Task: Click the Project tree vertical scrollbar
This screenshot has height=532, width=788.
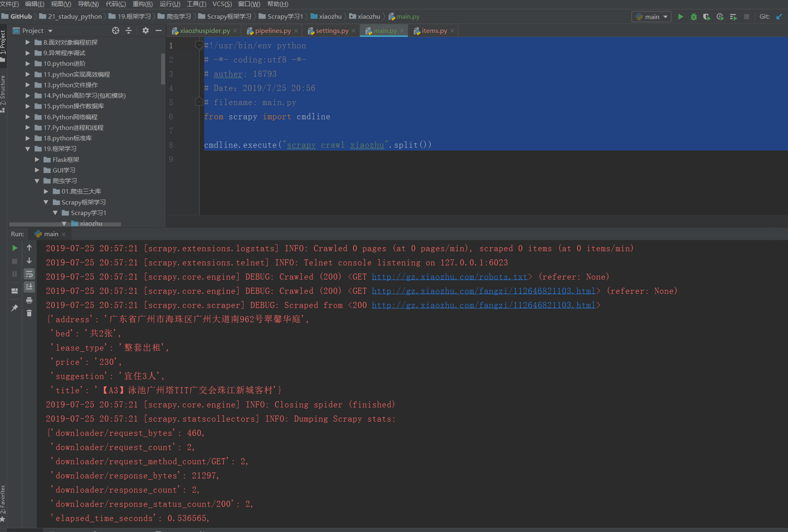Action: coord(163,69)
